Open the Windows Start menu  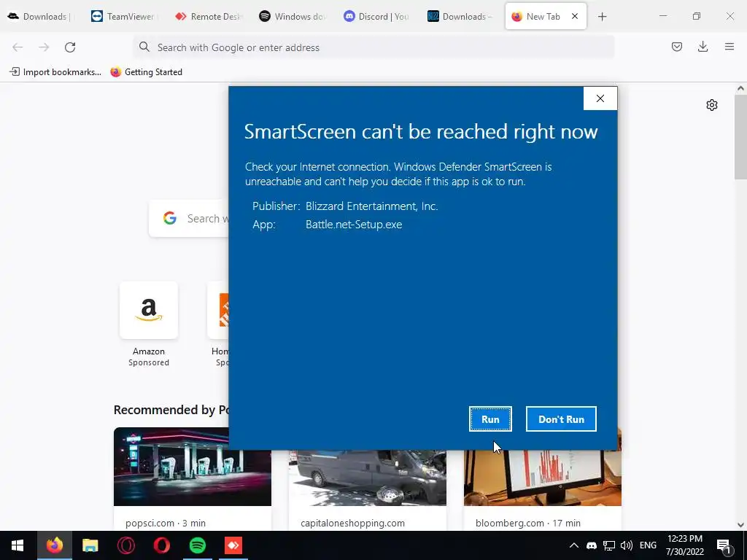pyautogui.click(x=18, y=545)
